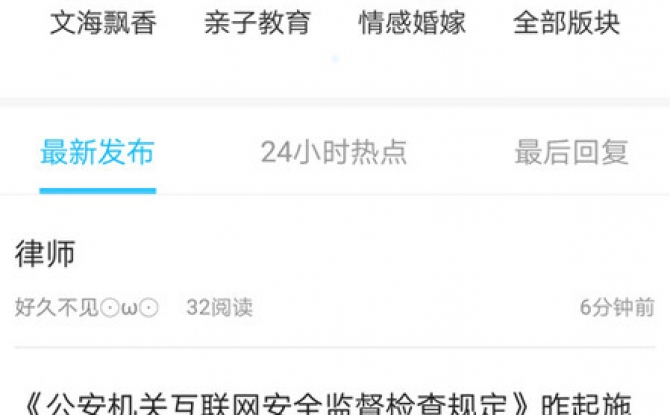Viewport: 670px width, 415px height.
Task: Click the 昨起施 text ending the second title
Action: coord(586,403)
